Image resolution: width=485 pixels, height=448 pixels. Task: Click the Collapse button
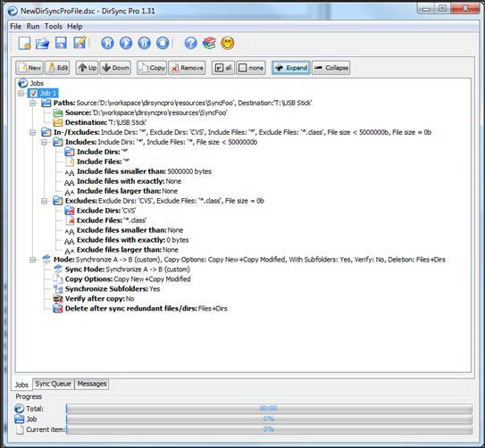point(331,68)
